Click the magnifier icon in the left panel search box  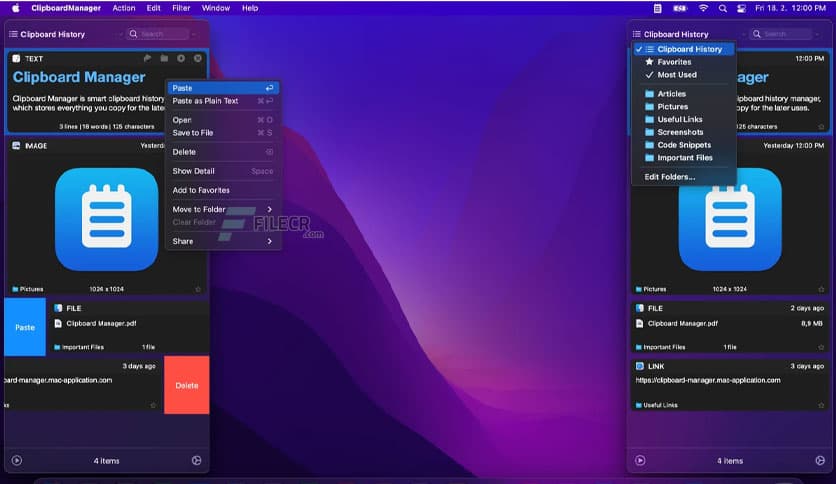click(133, 34)
